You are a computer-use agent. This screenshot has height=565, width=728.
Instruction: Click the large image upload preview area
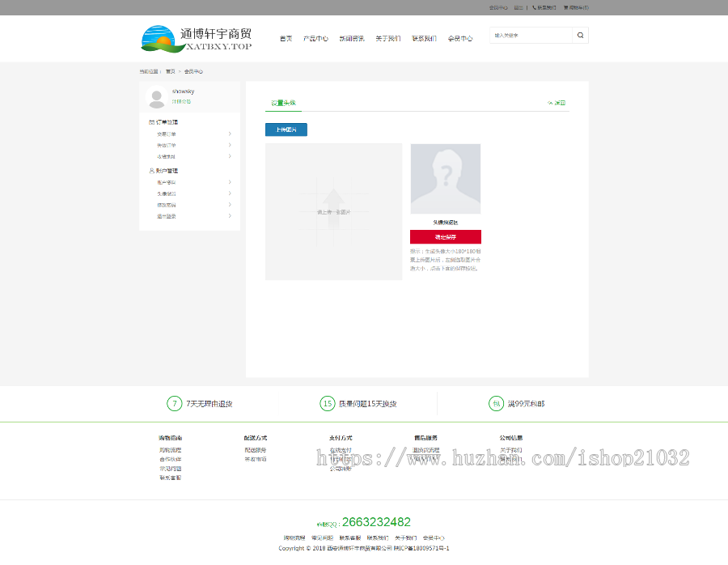tap(333, 210)
